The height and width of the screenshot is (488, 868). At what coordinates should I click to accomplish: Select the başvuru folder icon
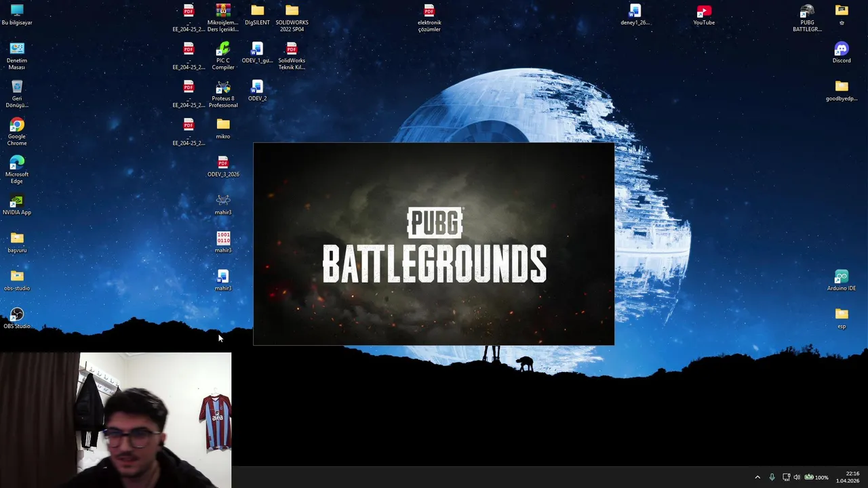coord(17,243)
